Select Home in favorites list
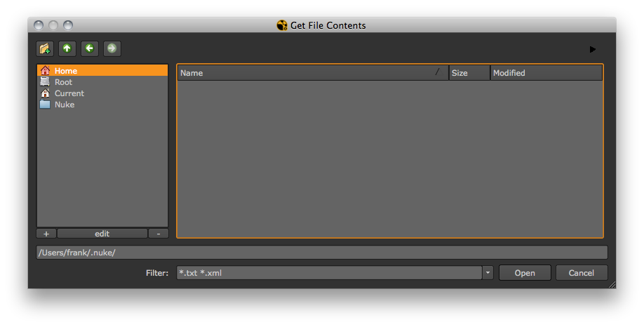 point(65,71)
